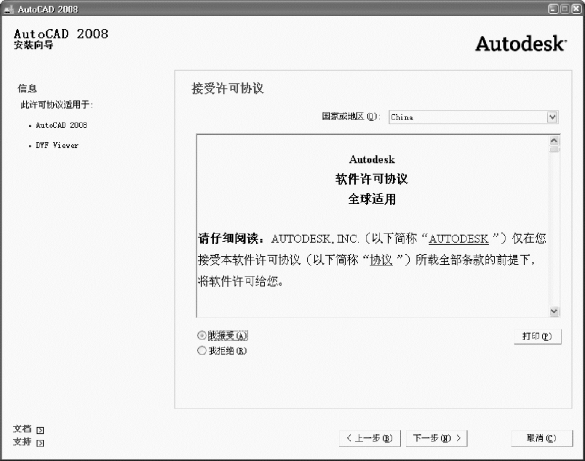
Task: Click the 接受许可协议 heading
Action: 228,88
